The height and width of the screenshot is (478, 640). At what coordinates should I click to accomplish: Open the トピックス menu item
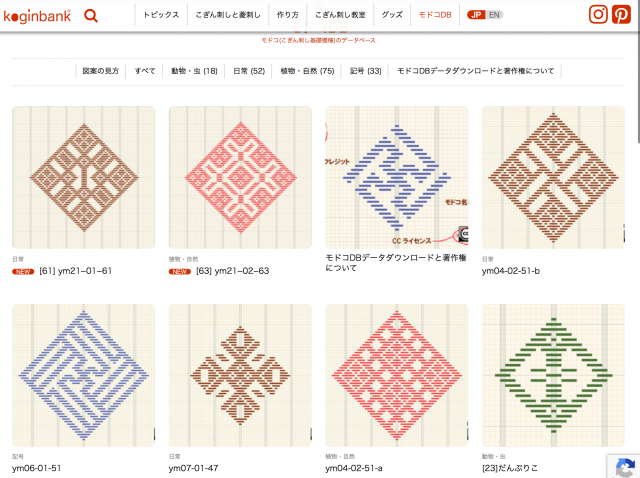161,15
